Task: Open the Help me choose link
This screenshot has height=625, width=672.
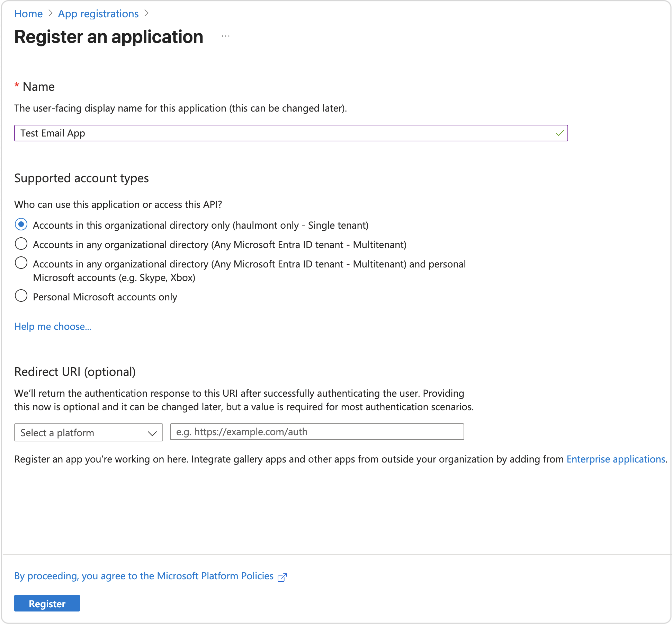Action: pos(52,326)
